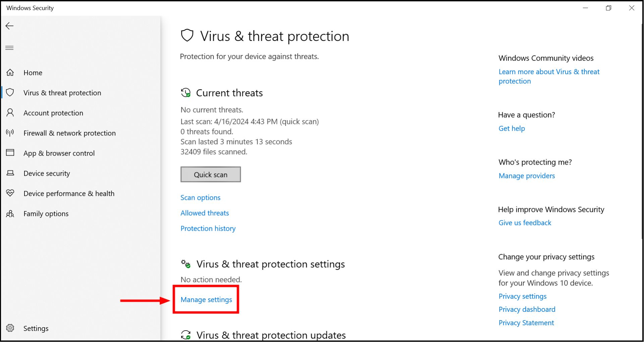Select the Device performance & health heart icon
Viewport: 644px width, 342px height.
tap(10, 193)
